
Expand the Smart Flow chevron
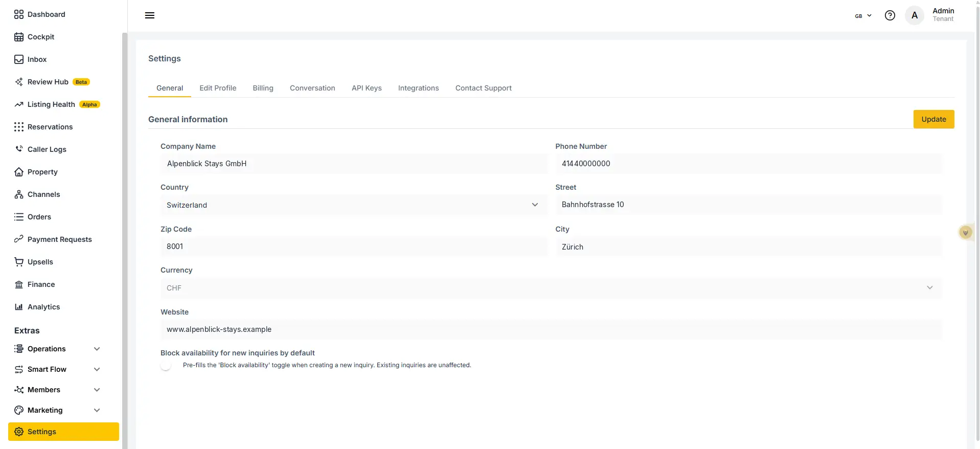click(x=97, y=369)
